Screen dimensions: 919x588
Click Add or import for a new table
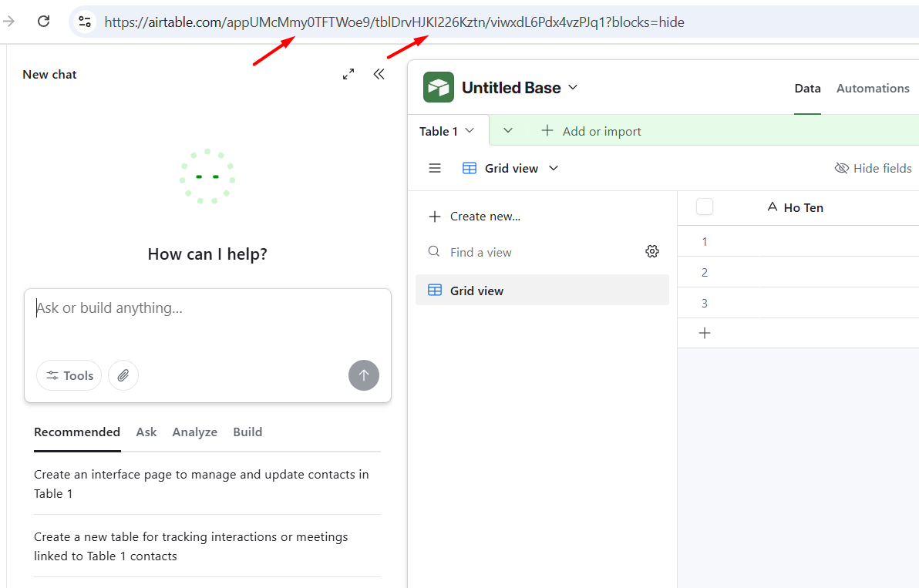[591, 131]
